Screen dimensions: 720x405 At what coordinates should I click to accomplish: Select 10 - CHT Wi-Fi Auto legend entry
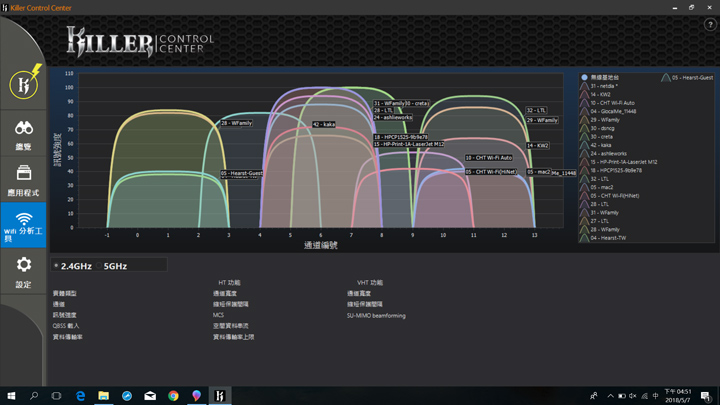coord(607,103)
